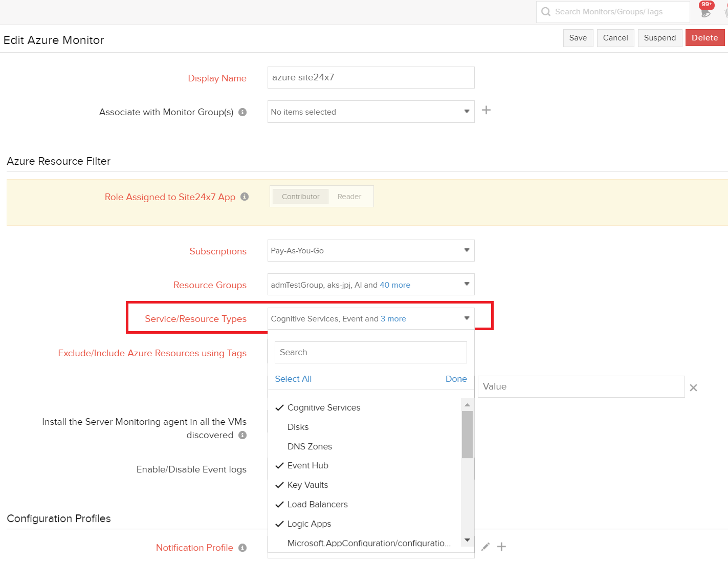Open the Associate with Monitor Group(s) dropdown
The height and width of the screenshot is (562, 728).
pyautogui.click(x=370, y=112)
